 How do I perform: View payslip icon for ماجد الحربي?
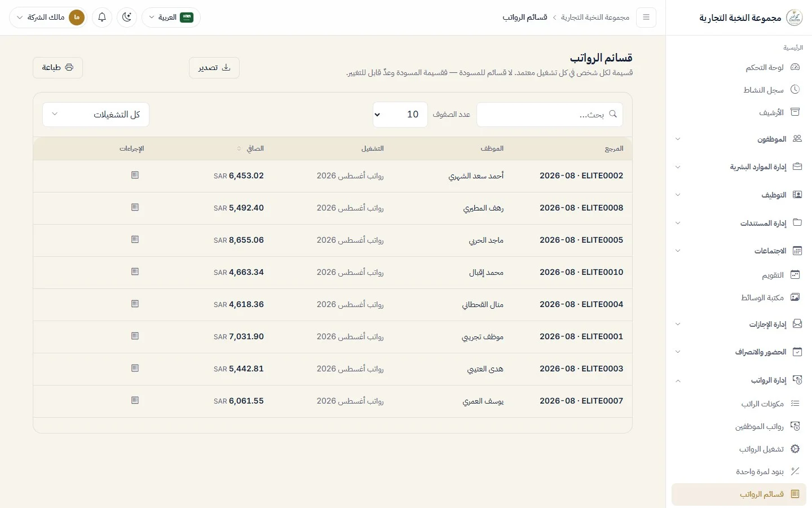tap(135, 240)
